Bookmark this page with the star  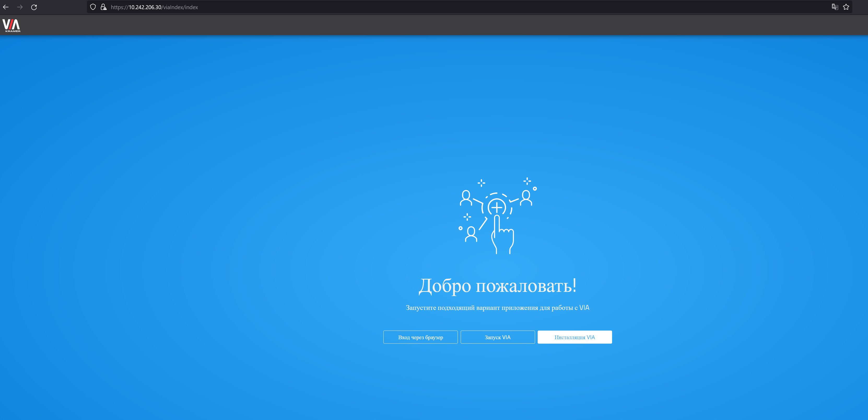pos(846,7)
